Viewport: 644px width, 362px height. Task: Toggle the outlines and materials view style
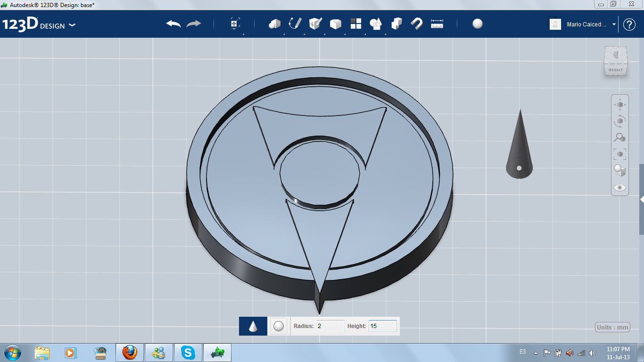pos(619,170)
